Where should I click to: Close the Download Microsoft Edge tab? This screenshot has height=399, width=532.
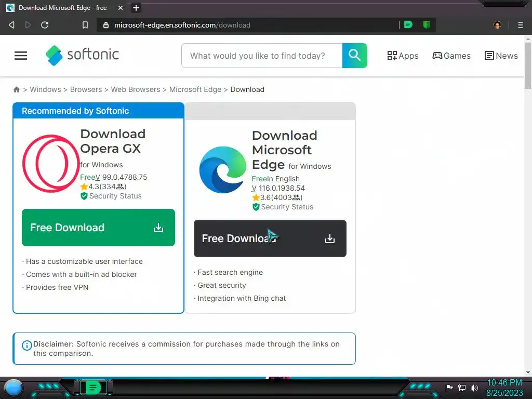point(121,8)
